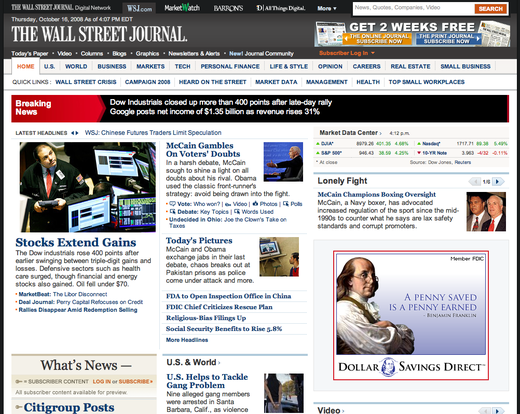This screenshot has width=520, height=414.
Task: Open the OPINION tab
Action: [x=330, y=66]
